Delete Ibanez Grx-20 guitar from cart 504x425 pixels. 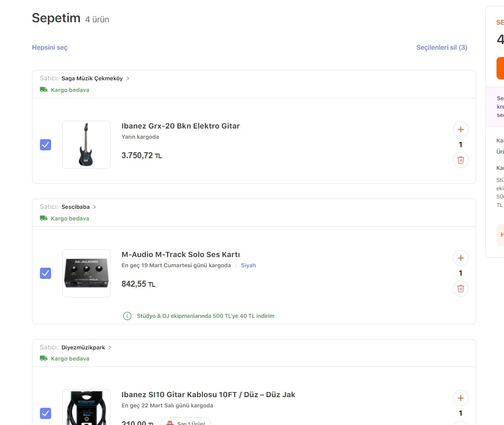pyautogui.click(x=460, y=160)
